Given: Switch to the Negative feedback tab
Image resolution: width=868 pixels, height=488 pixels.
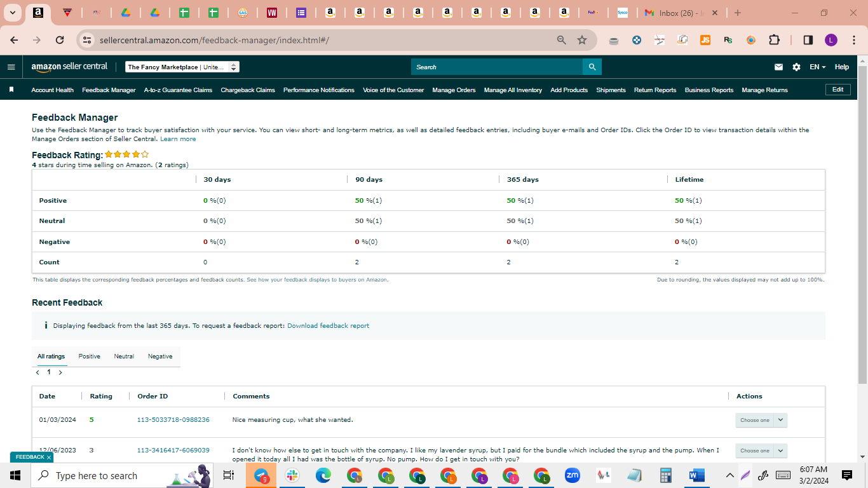Looking at the screenshot, I should pos(160,356).
